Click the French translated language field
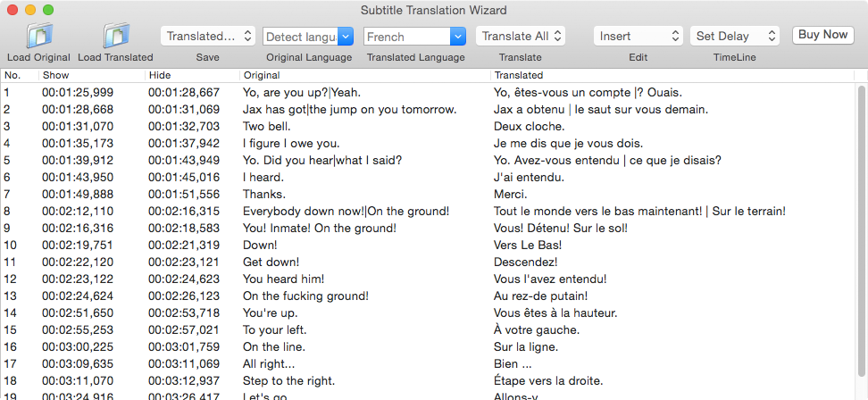Viewport: 868px width, 400px height. [407, 37]
